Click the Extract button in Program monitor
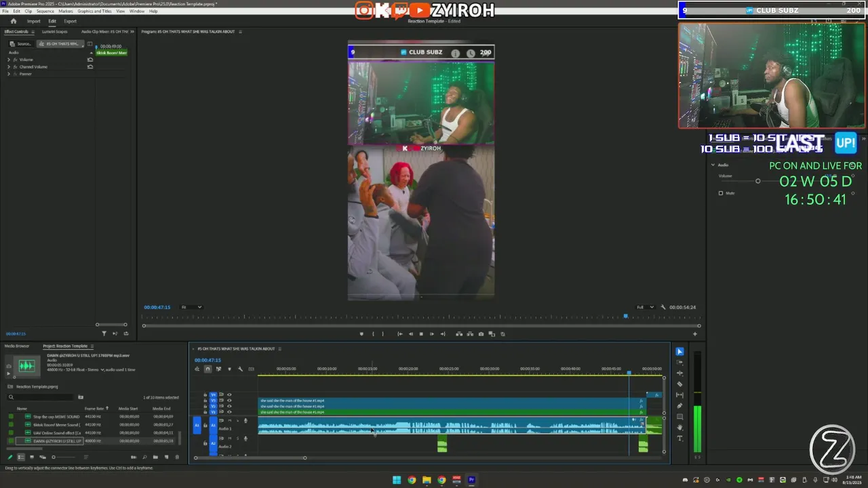Screen dimensions: 868x488 point(470,333)
